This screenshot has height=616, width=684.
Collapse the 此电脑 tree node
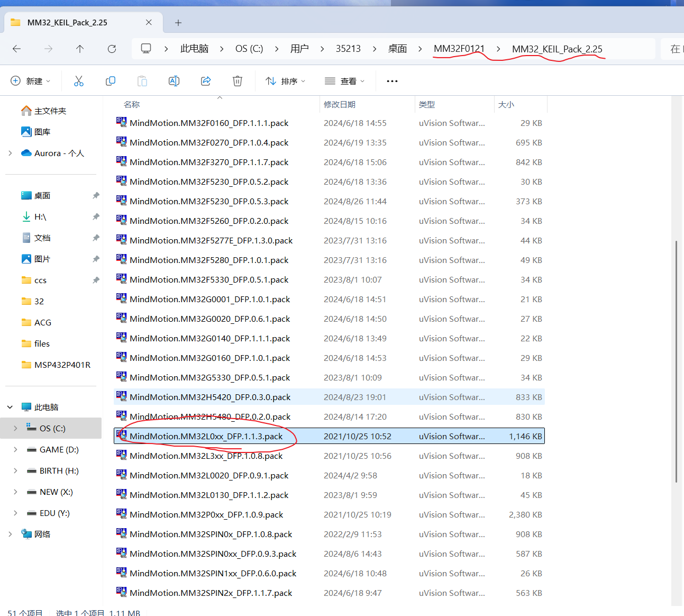10,407
